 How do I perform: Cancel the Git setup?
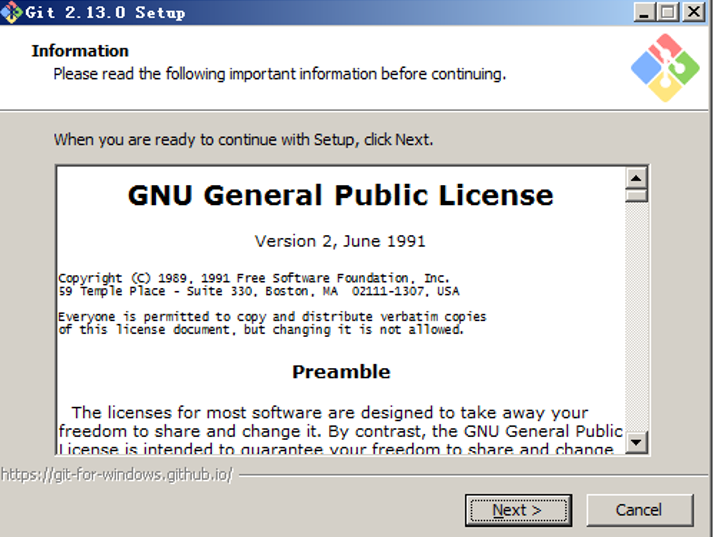(x=640, y=510)
